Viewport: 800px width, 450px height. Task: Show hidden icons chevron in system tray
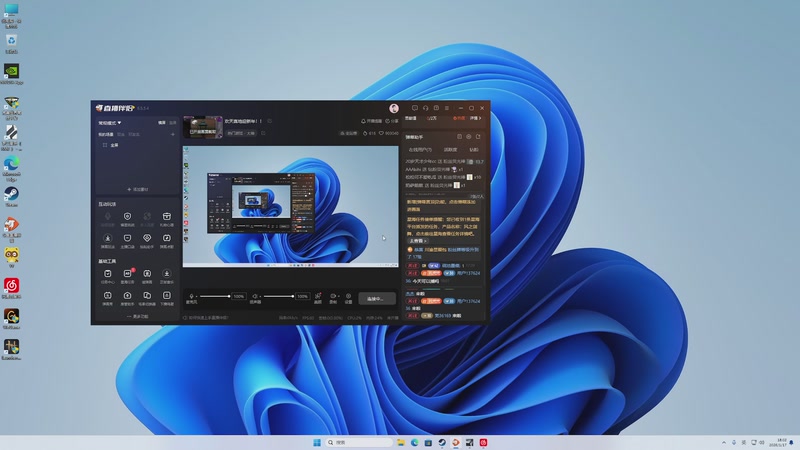pyautogui.click(x=723, y=442)
